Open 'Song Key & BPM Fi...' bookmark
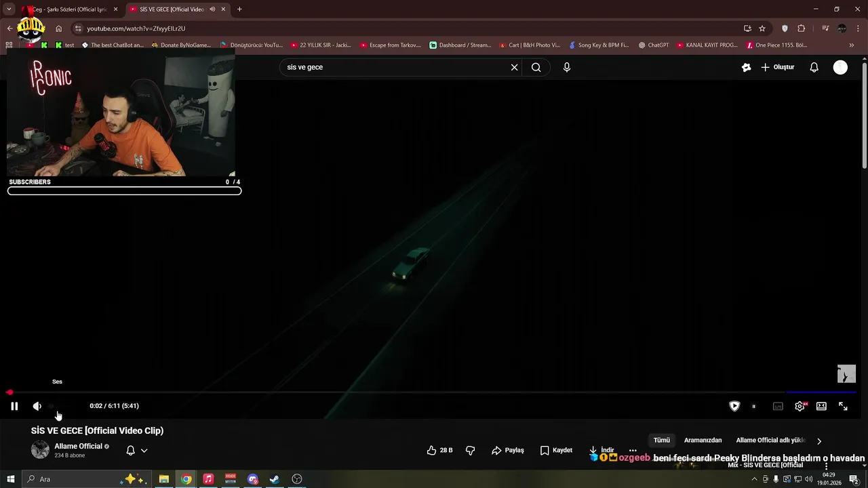 599,45
